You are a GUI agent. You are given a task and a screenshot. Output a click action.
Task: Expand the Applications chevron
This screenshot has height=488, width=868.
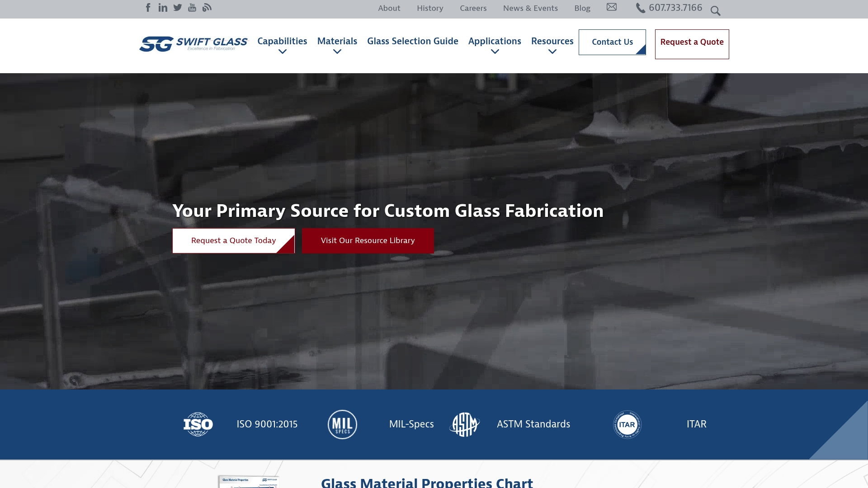pyautogui.click(x=495, y=52)
